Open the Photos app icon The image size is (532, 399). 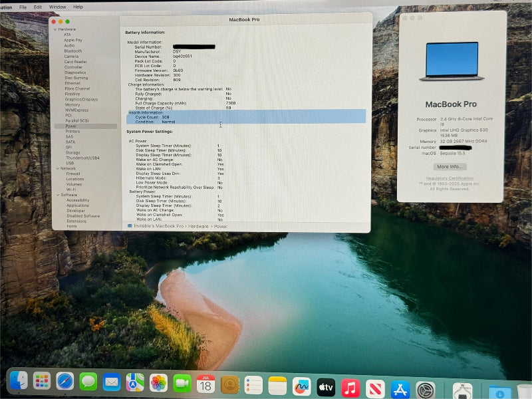[x=158, y=382]
